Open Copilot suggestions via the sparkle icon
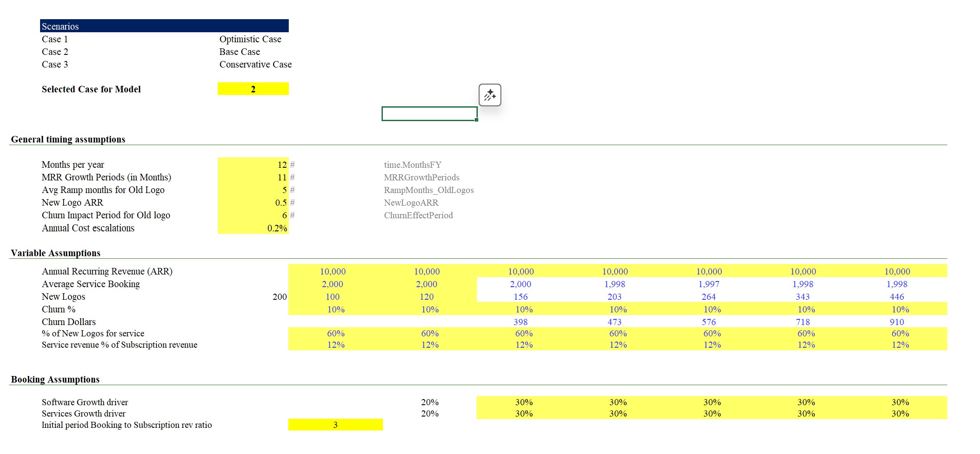980x454 pixels. (490, 95)
